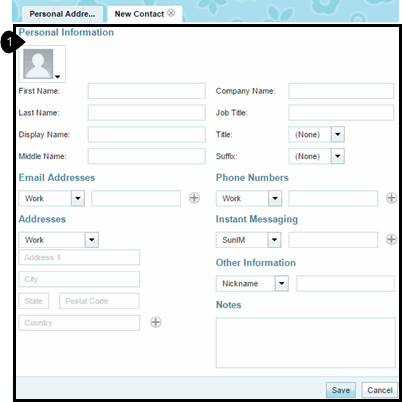Focus the Company Name field
Screen dimensions: 404x402
(341, 91)
